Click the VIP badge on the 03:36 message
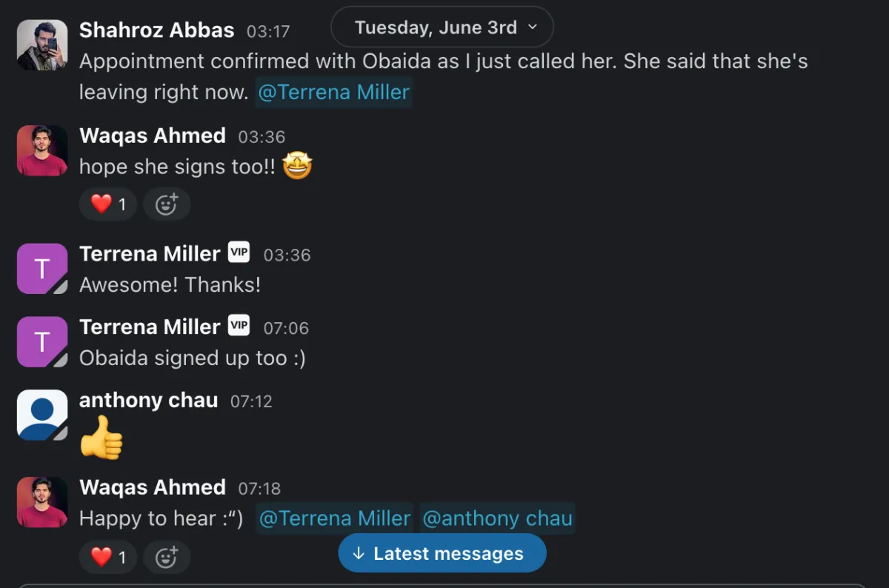This screenshot has height=588, width=889. click(x=239, y=253)
